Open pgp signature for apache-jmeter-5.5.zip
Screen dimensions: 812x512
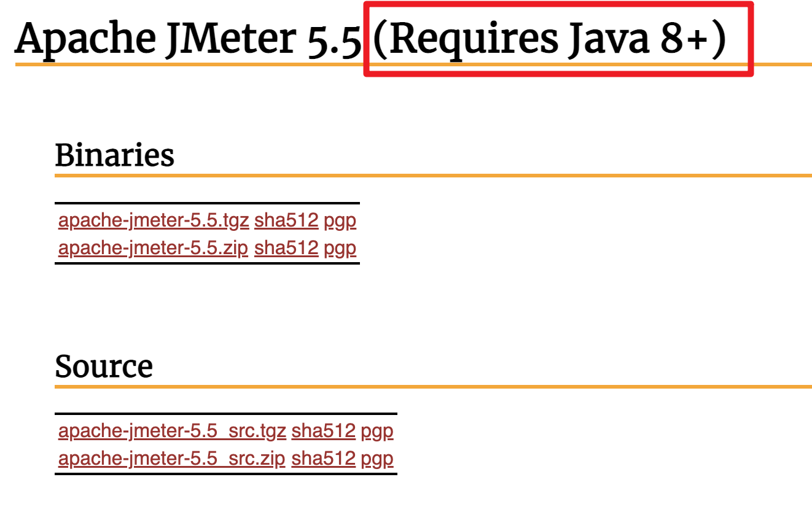340,249
